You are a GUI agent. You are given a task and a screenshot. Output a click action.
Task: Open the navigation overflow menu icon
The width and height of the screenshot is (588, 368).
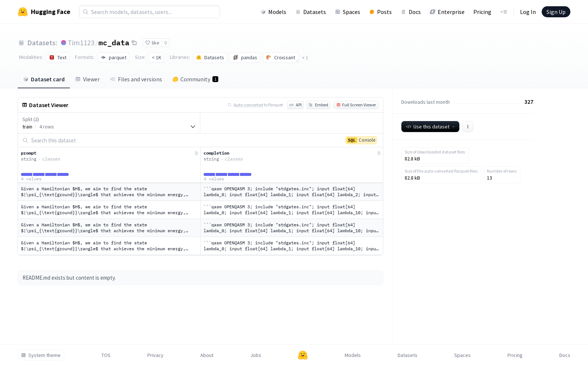click(x=503, y=12)
